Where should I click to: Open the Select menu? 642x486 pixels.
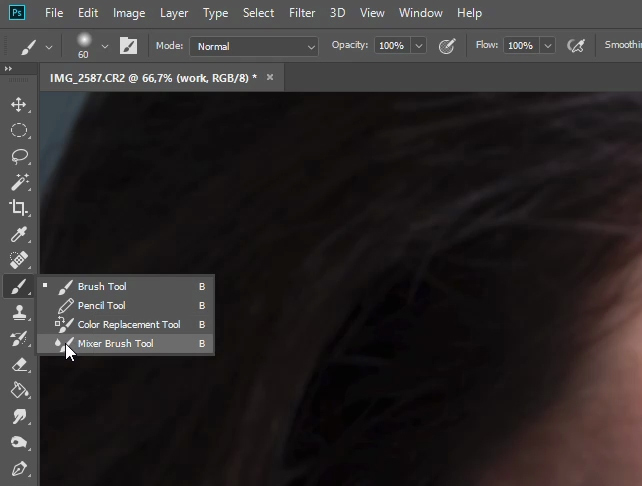[x=258, y=13]
